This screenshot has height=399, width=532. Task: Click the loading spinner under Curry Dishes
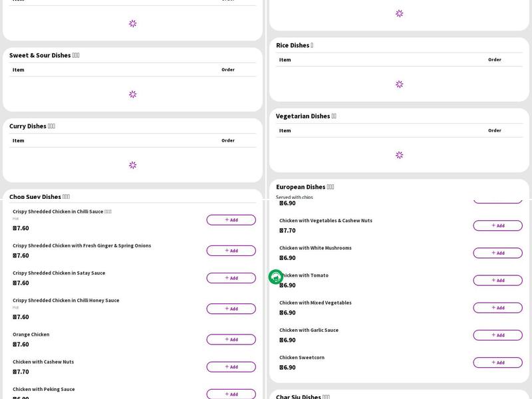(132, 165)
